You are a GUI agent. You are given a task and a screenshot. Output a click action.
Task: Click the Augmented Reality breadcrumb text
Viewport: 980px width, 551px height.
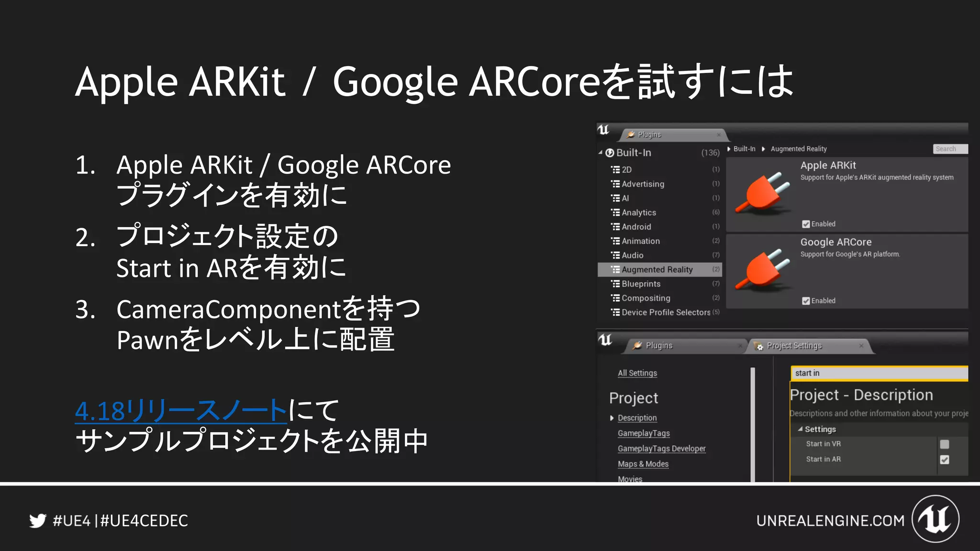[799, 149]
